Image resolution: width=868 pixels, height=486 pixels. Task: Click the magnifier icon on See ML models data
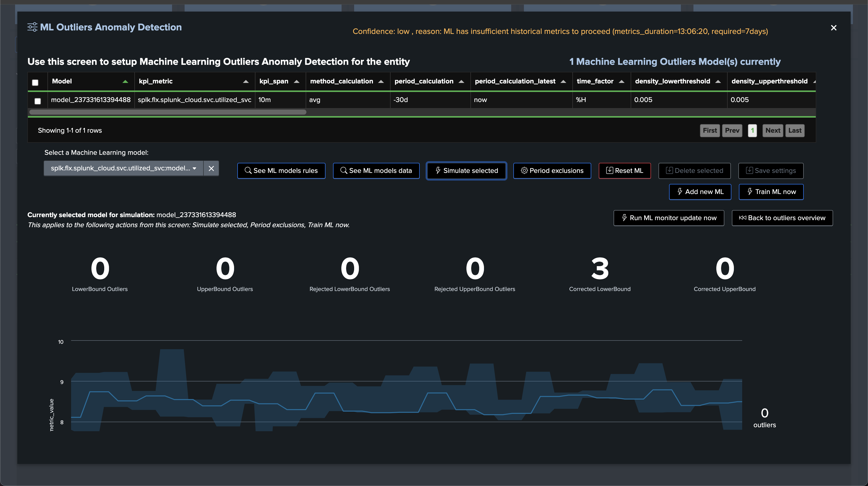(x=344, y=171)
